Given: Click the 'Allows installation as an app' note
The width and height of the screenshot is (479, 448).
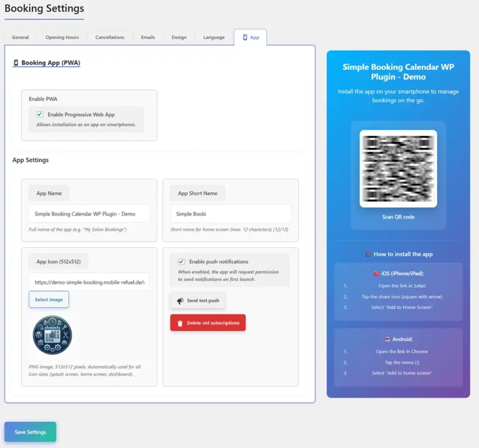Looking at the screenshot, I should pyautogui.click(x=86, y=124).
